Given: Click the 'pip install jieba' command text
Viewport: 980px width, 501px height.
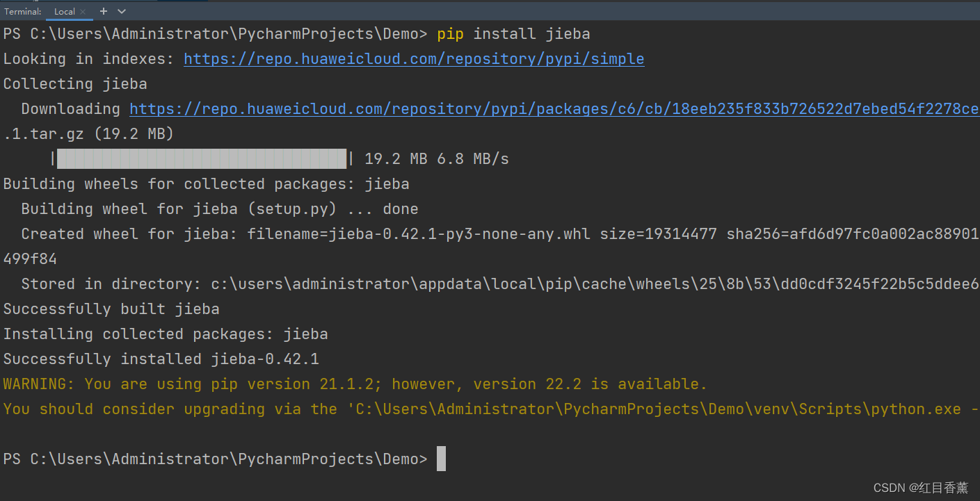Looking at the screenshot, I should click(x=513, y=33).
